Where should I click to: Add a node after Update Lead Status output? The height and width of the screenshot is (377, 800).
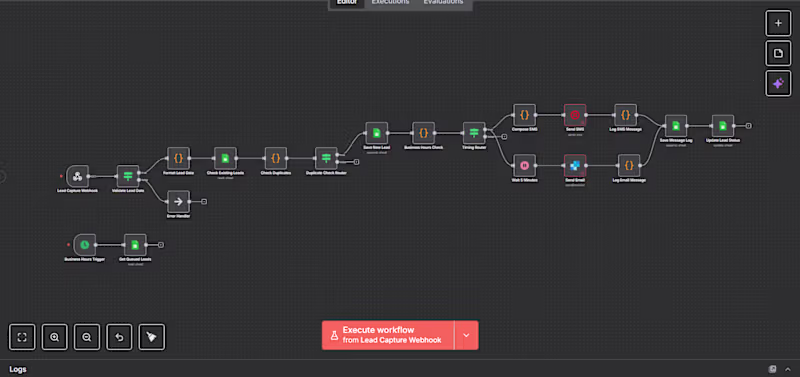[x=748, y=125]
